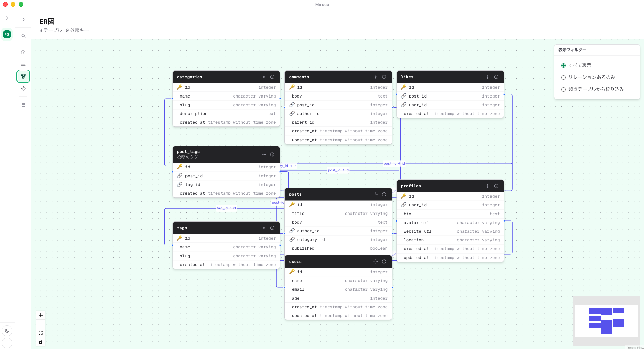
Task: Open the ER diagram view in sidebar
Action: pyautogui.click(x=23, y=76)
